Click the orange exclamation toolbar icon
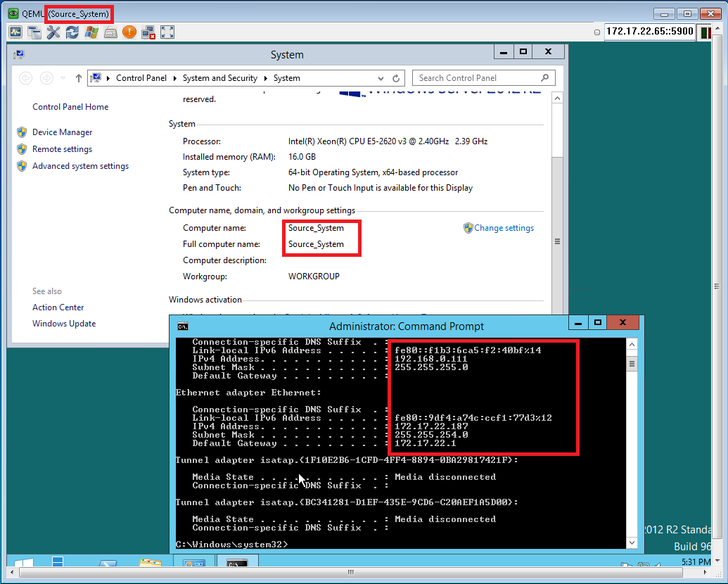The height and width of the screenshot is (584, 728). coord(129,32)
